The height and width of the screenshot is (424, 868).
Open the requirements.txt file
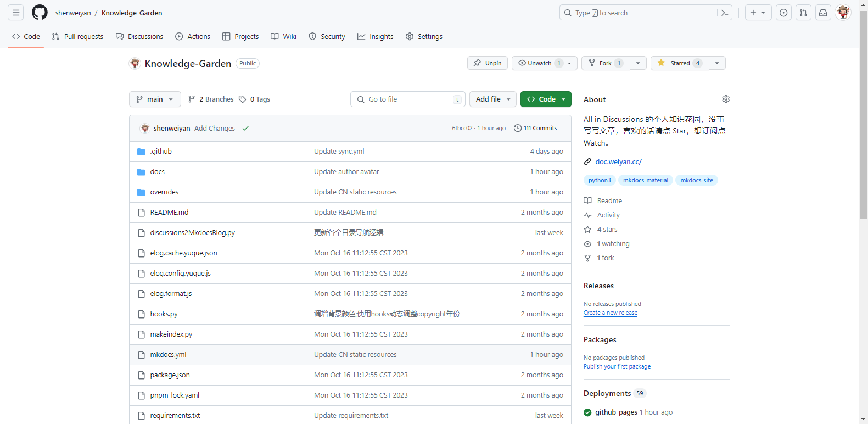175,416
